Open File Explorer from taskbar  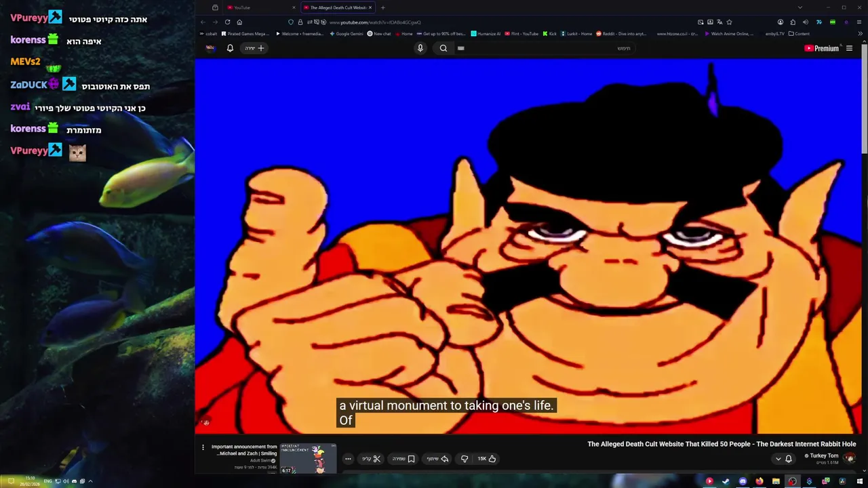tap(776, 481)
